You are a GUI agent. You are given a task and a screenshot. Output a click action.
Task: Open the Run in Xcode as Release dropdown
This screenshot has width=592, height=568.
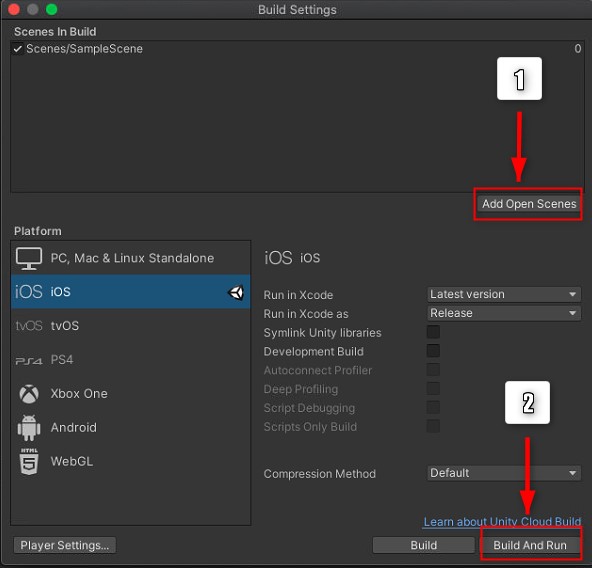click(504, 313)
